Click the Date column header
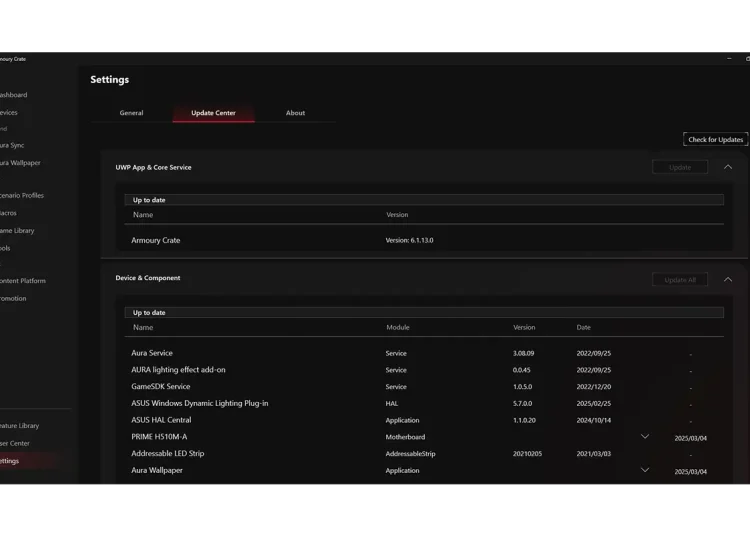 pos(583,328)
